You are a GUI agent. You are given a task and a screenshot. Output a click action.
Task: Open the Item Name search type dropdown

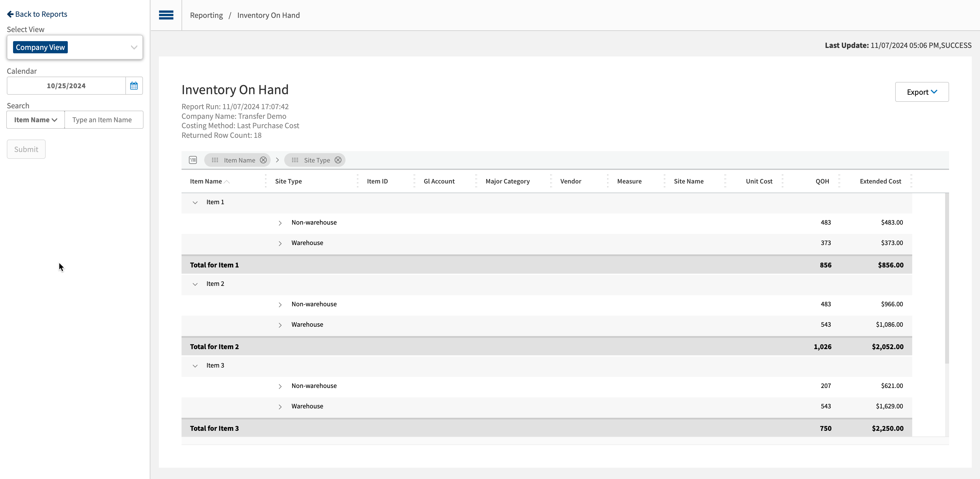35,119
